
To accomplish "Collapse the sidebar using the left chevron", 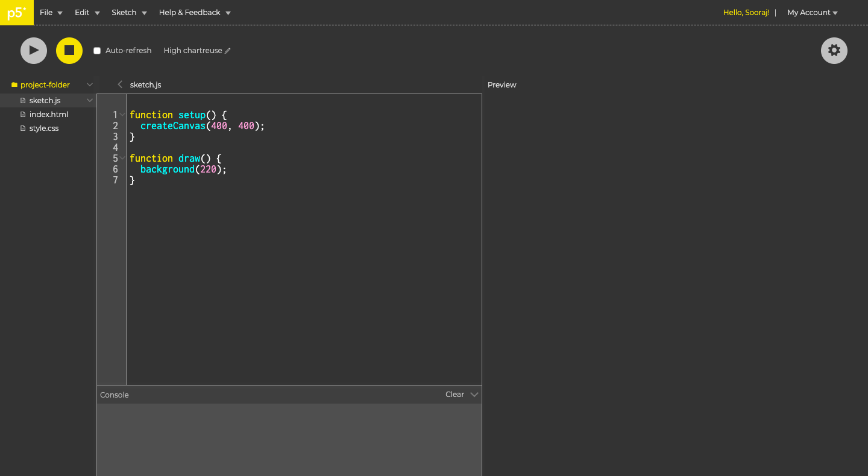I will pos(120,84).
